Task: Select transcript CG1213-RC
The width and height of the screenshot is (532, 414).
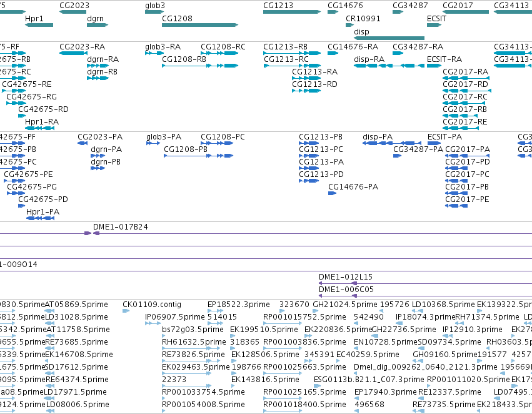Action: (286, 59)
